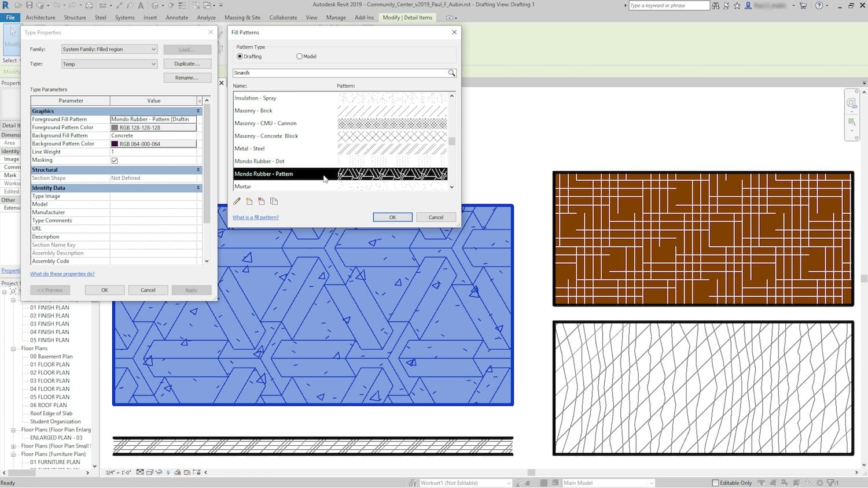Select the Metal - Steel pattern row
868x488 pixels.
340,149
